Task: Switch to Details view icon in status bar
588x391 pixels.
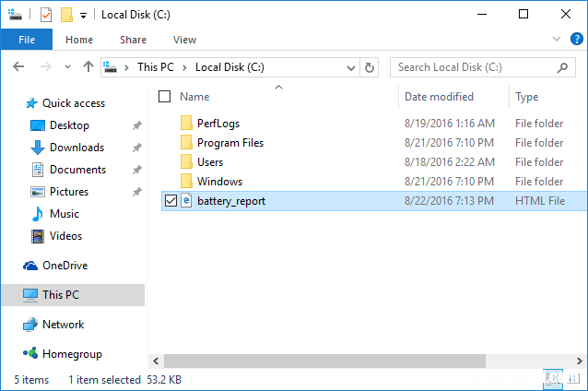Action: pyautogui.click(x=553, y=379)
